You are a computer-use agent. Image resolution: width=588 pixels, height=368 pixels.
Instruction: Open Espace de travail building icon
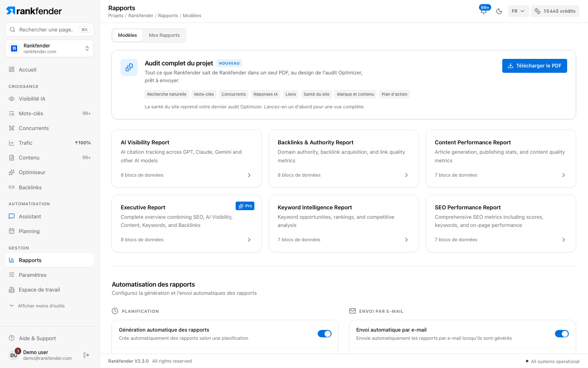point(12,289)
